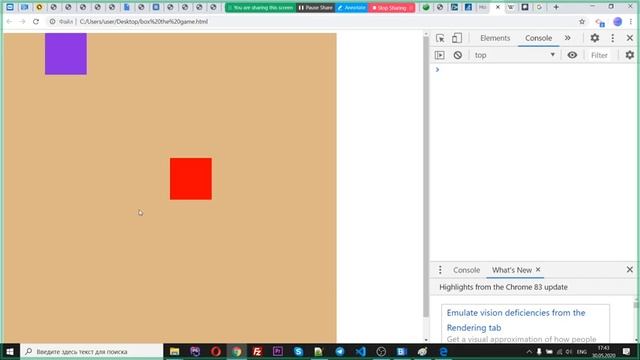Clear the console
Viewport: 640px width, 360px height.
(458, 55)
